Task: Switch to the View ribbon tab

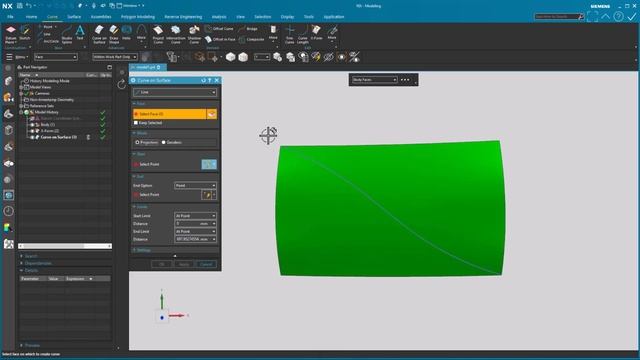Action: tap(240, 17)
